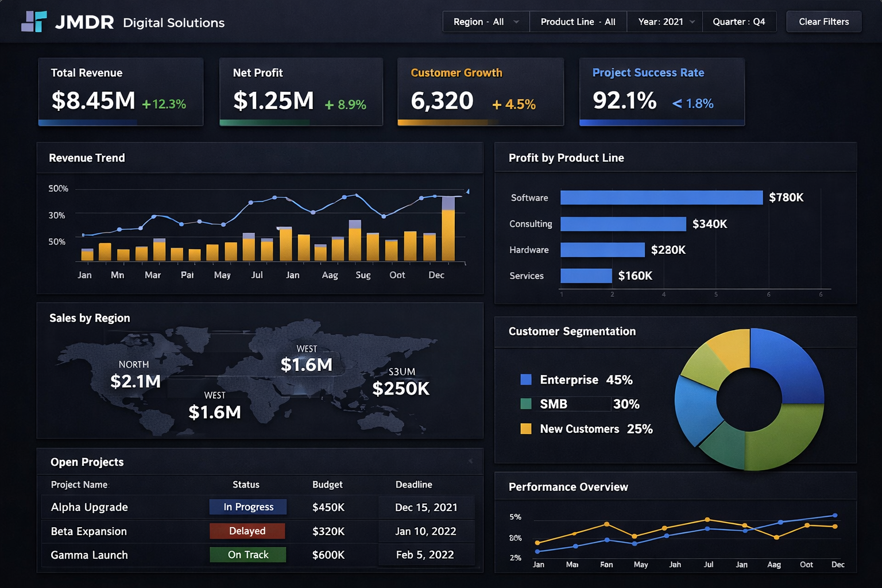Select the Software bar in Profit chart
This screenshot has width=882, height=588.
(660, 198)
